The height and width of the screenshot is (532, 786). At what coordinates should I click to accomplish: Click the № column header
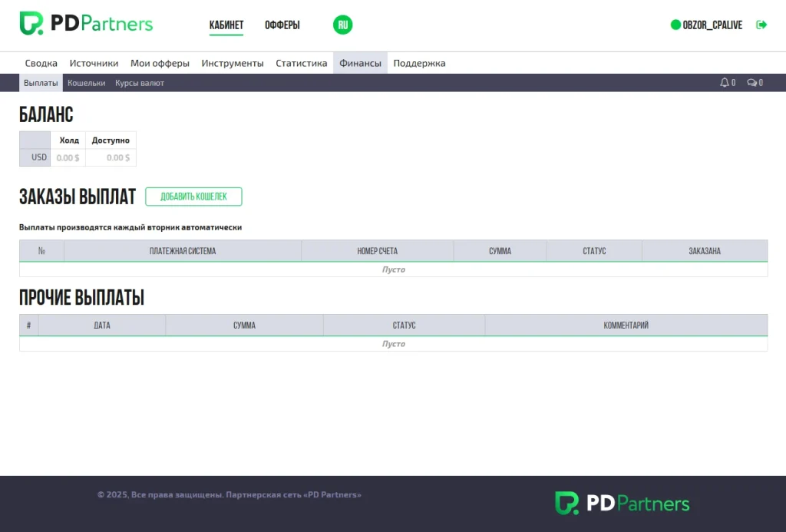pos(41,251)
